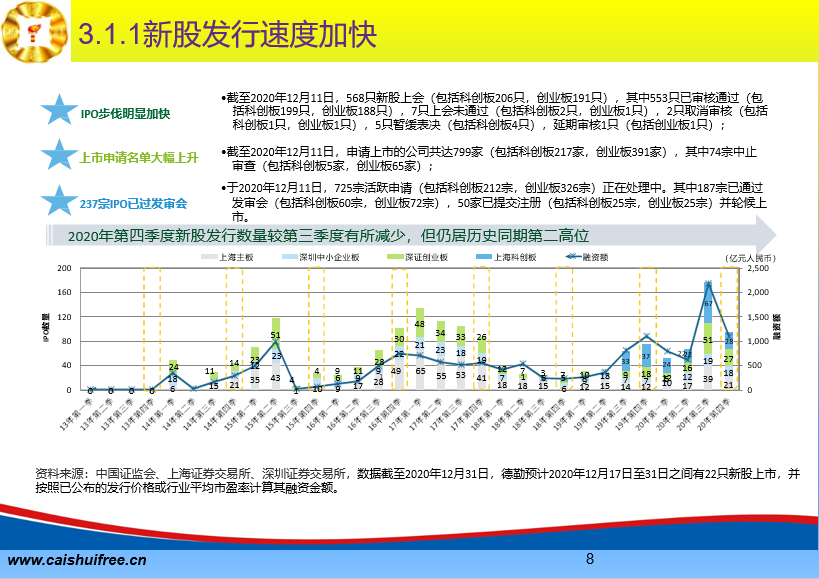819x579 pixels.
Task: Click the left axis value 200
Action: [x=64, y=268]
